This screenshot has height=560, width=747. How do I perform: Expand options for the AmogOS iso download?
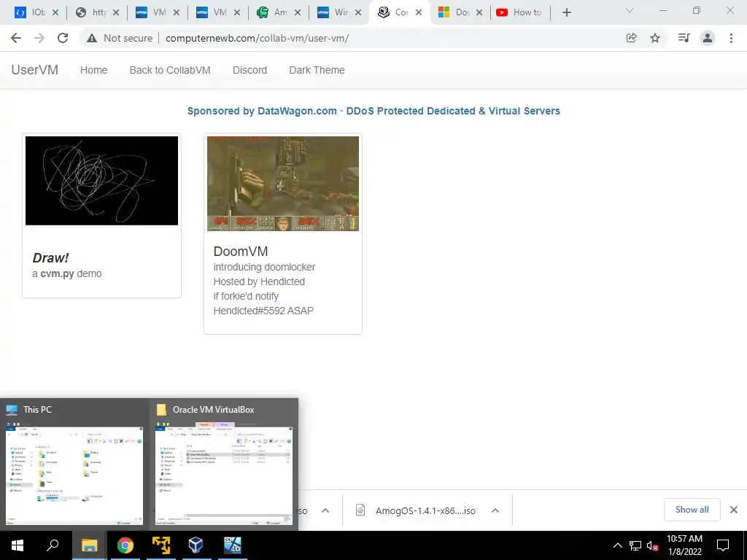point(495,510)
